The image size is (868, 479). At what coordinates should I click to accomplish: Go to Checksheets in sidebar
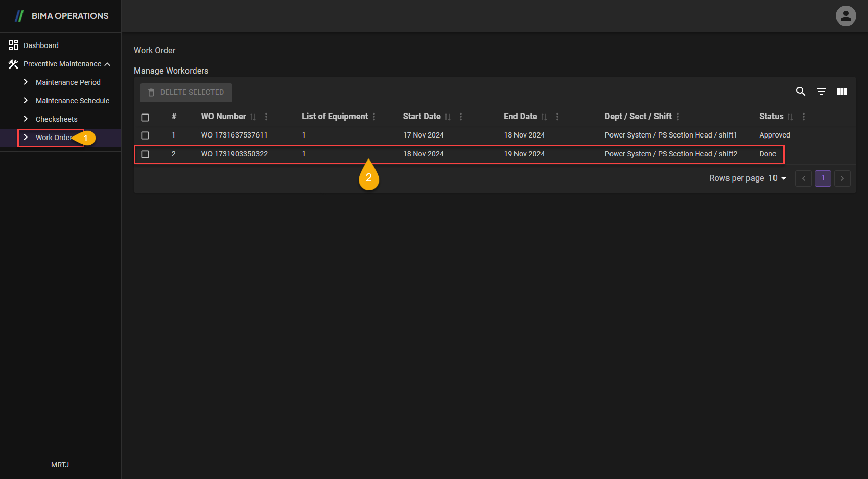(x=56, y=119)
